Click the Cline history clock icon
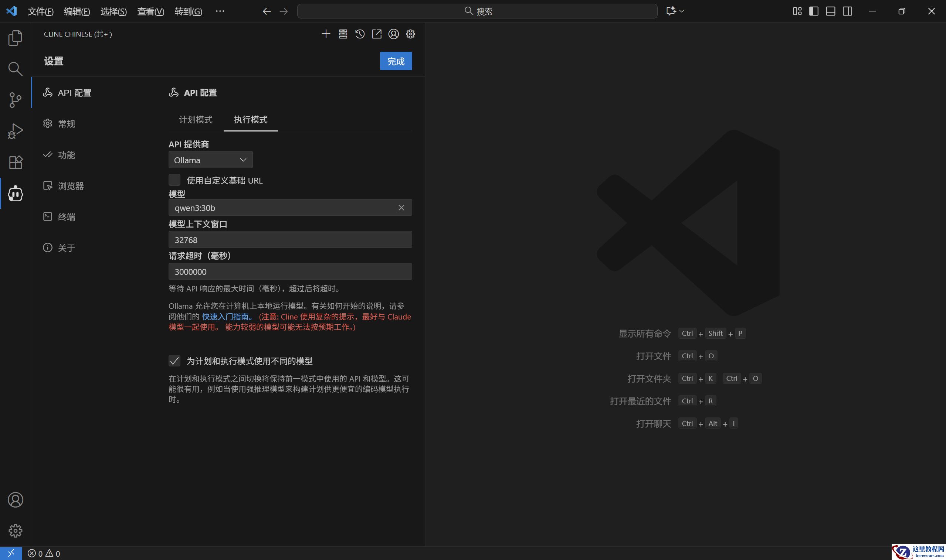The image size is (946, 560). 360,34
